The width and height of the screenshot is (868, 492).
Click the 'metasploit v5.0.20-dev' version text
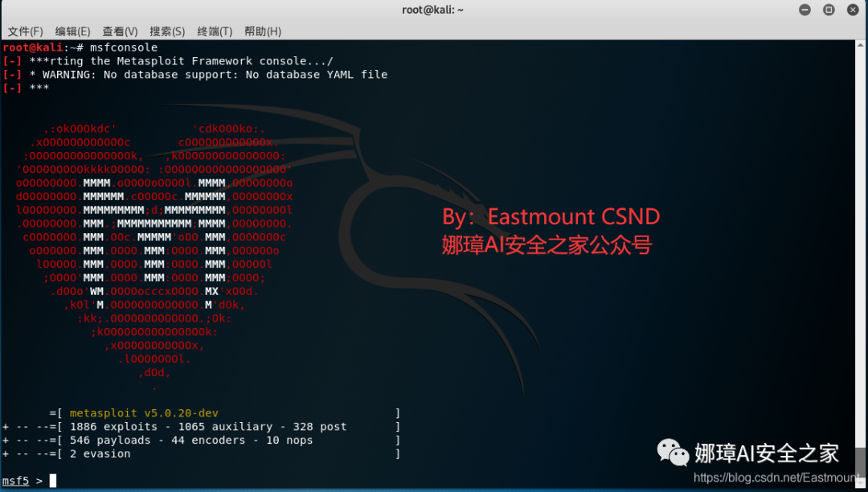[x=144, y=413]
